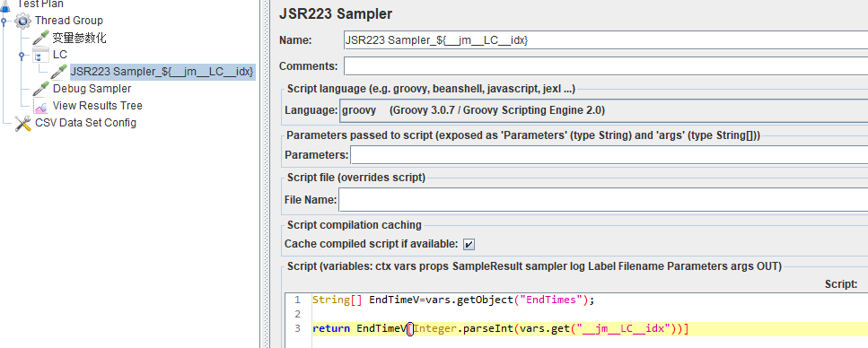Select the CSV Data Set Config row

pyautogui.click(x=85, y=123)
